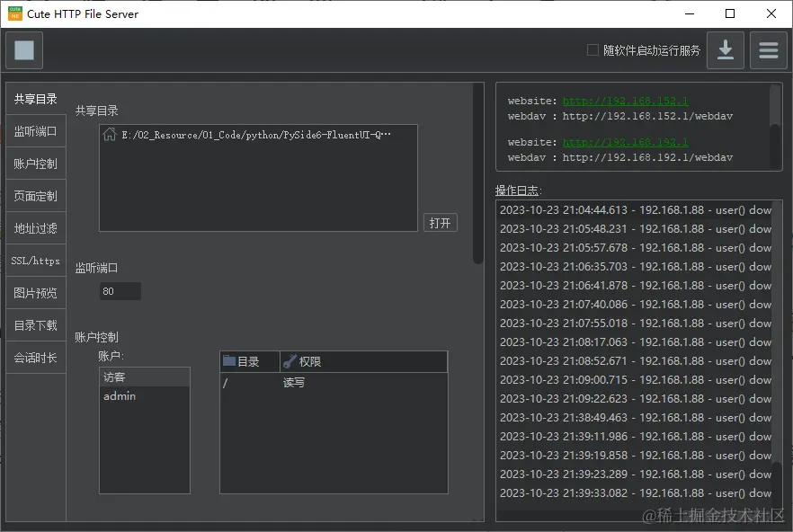This screenshot has height=532, width=793.
Task: Select log entry at 21:07:55.018
Action: coord(635,324)
